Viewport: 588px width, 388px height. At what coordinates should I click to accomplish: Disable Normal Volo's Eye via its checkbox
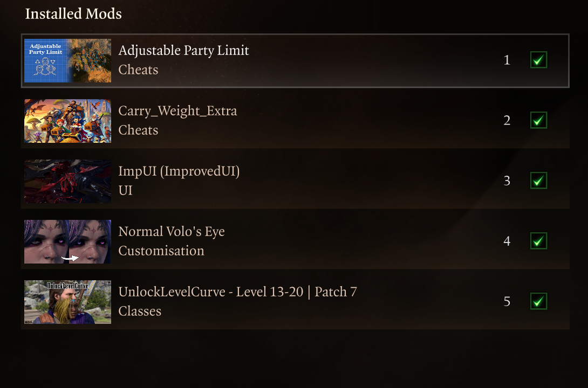(x=538, y=241)
